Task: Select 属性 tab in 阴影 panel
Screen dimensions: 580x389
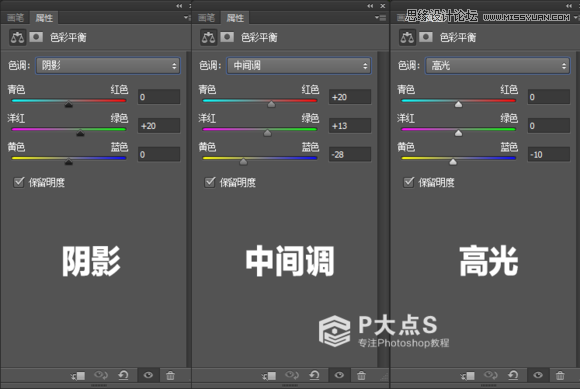Action: (44, 18)
